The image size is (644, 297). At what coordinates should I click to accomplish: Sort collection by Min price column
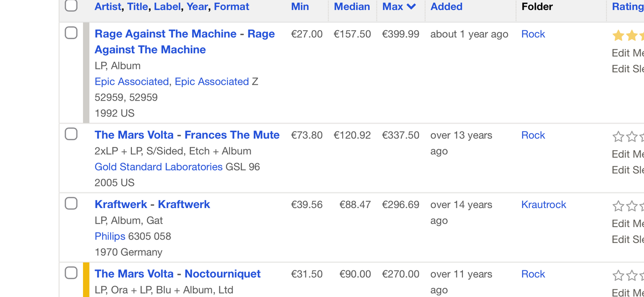pos(300,7)
